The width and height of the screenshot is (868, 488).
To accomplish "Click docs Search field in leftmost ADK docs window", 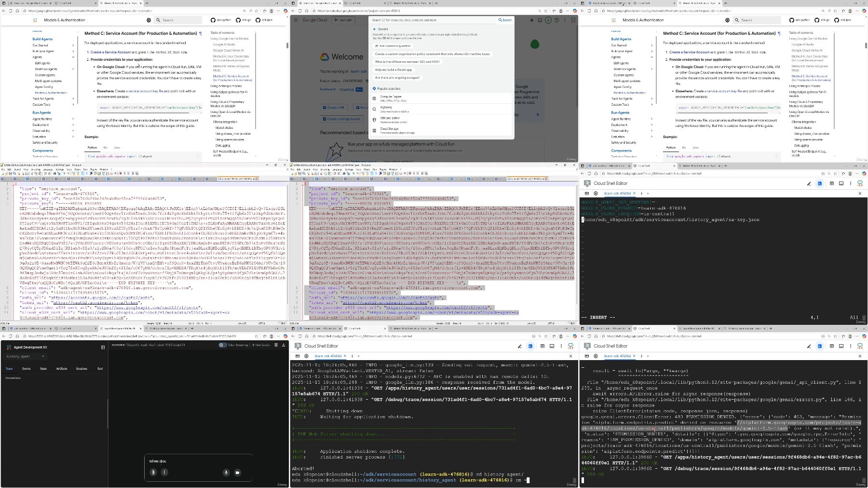I will pos(178,20).
